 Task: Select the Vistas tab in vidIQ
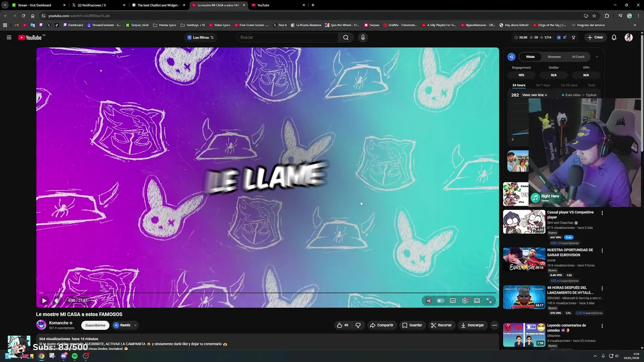530,57
